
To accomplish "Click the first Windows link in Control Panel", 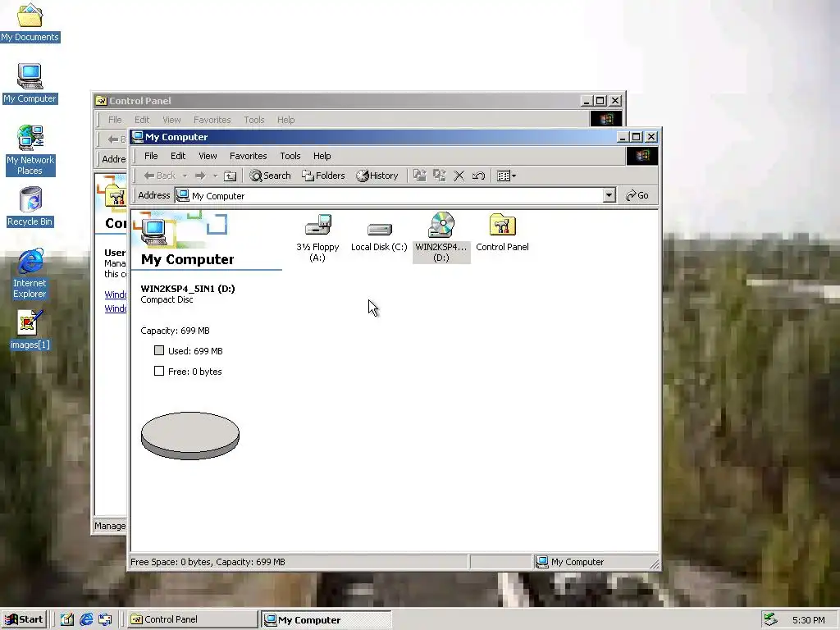I will (x=116, y=294).
